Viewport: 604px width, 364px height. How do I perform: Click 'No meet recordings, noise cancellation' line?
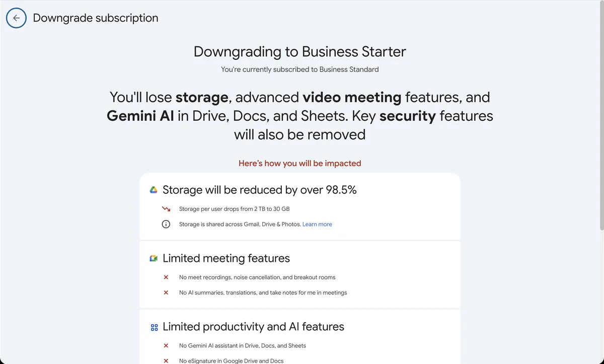[257, 277]
